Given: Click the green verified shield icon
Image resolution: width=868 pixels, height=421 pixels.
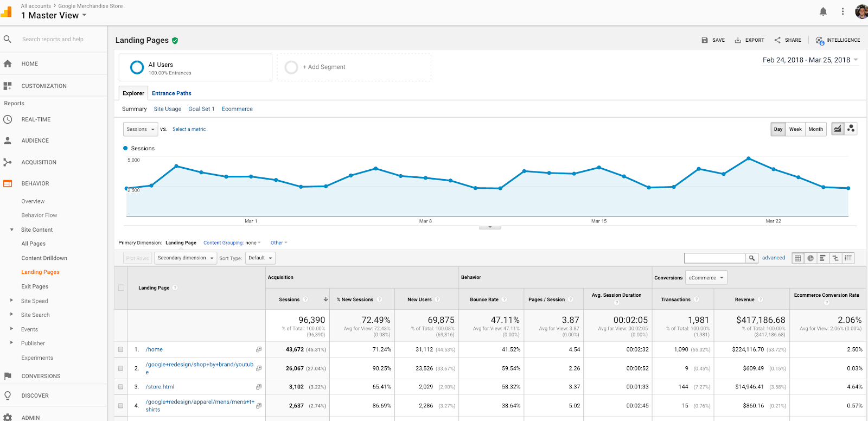Looking at the screenshot, I should click(x=175, y=40).
